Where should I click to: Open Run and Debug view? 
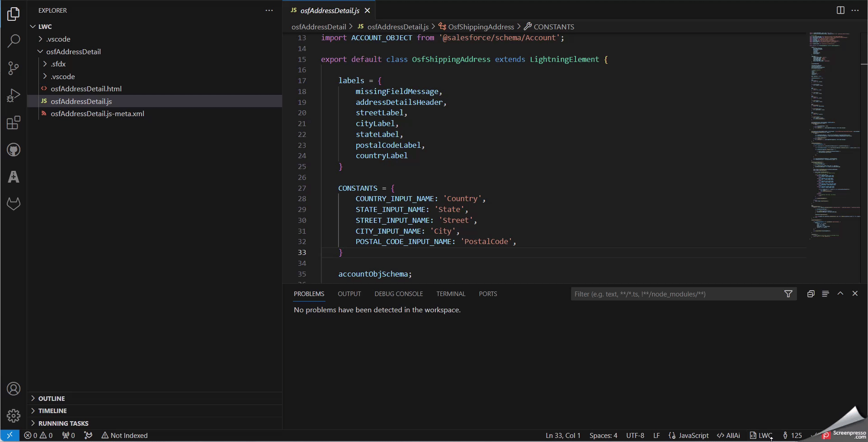click(14, 95)
